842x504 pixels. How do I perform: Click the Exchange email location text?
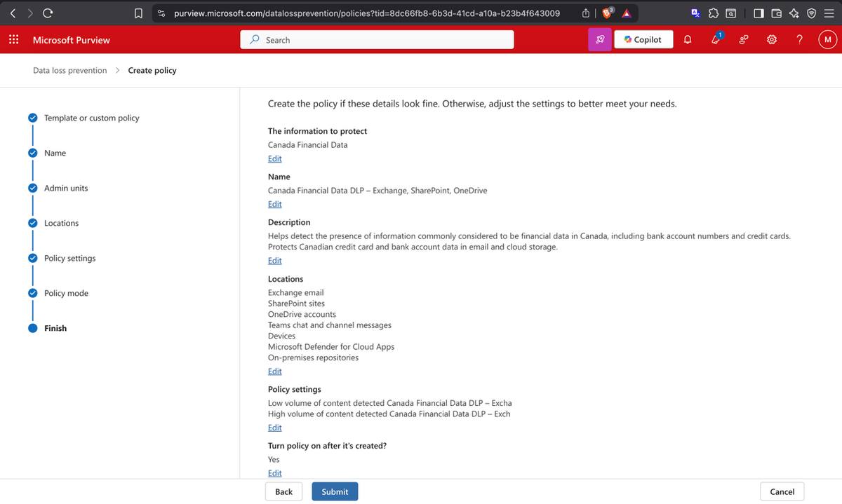pyautogui.click(x=295, y=292)
